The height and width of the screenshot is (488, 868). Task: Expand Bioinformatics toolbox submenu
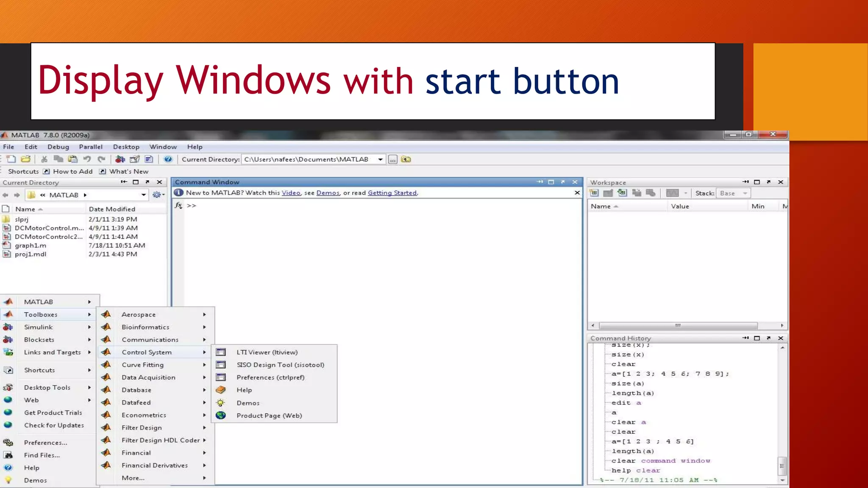(x=156, y=327)
